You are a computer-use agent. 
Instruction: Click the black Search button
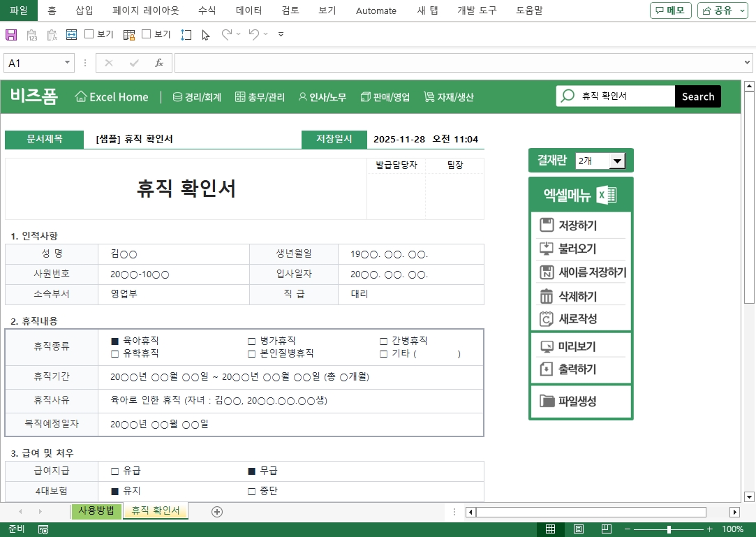[x=697, y=96]
